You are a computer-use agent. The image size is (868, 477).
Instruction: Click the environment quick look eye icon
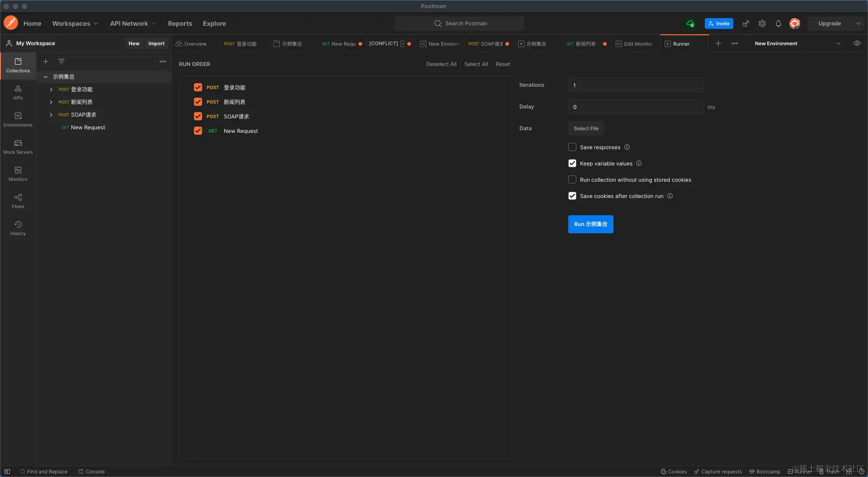point(857,43)
